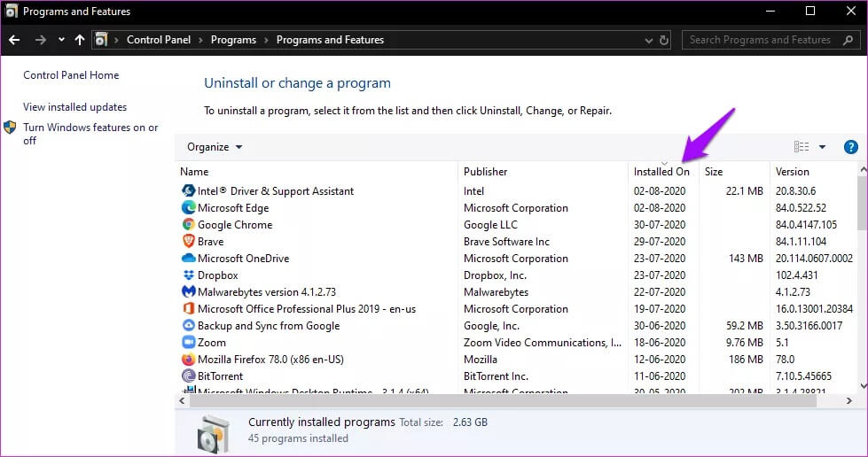
Task: Select version 84.0.4147.105 cell
Action: click(x=806, y=225)
